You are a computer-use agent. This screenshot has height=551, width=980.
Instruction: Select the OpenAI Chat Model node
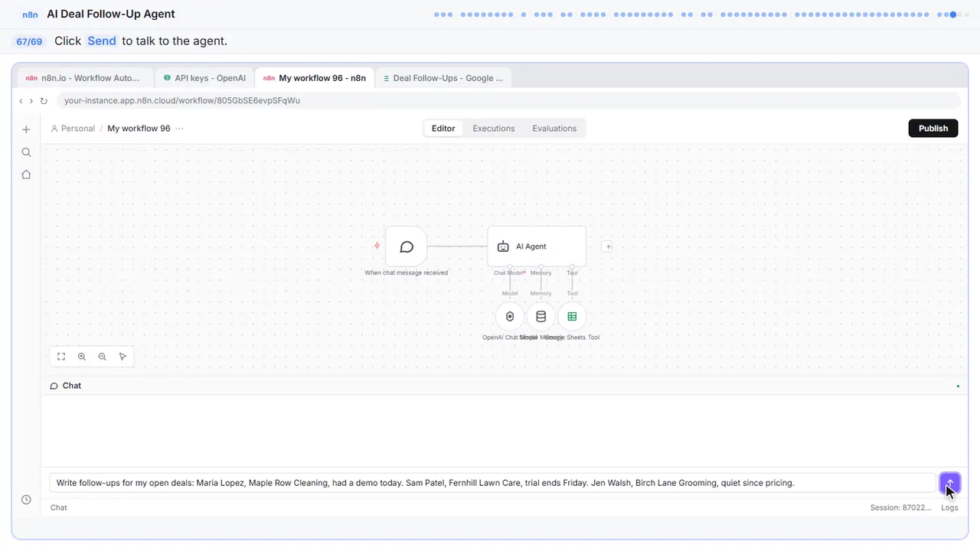click(510, 317)
